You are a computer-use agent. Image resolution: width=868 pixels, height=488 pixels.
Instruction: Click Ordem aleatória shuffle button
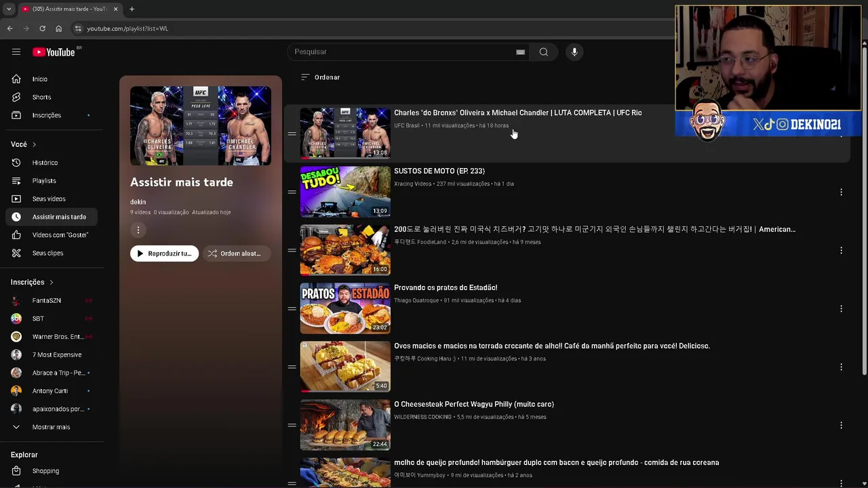(236, 253)
